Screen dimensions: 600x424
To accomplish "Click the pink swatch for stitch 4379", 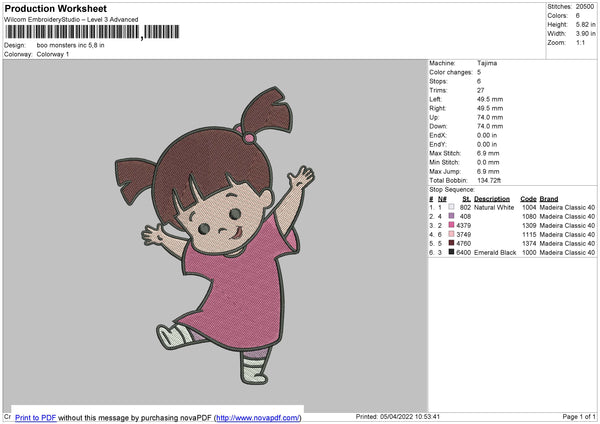I will pos(452,225).
